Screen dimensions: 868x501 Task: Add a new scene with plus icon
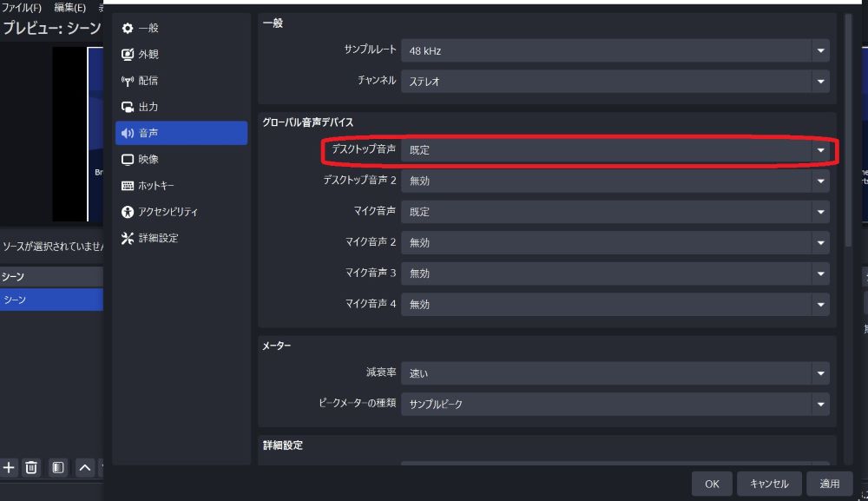coord(9,468)
